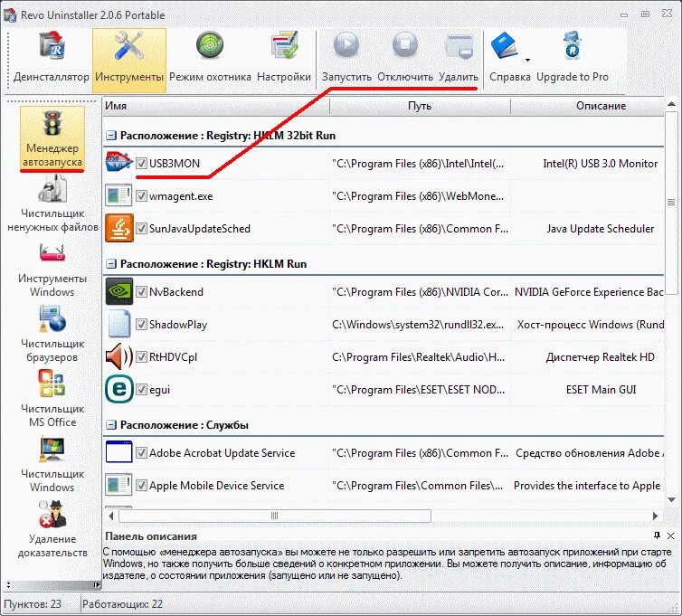Select Менеджер автозапуска in the sidebar
The image size is (682, 616).
tap(52, 138)
